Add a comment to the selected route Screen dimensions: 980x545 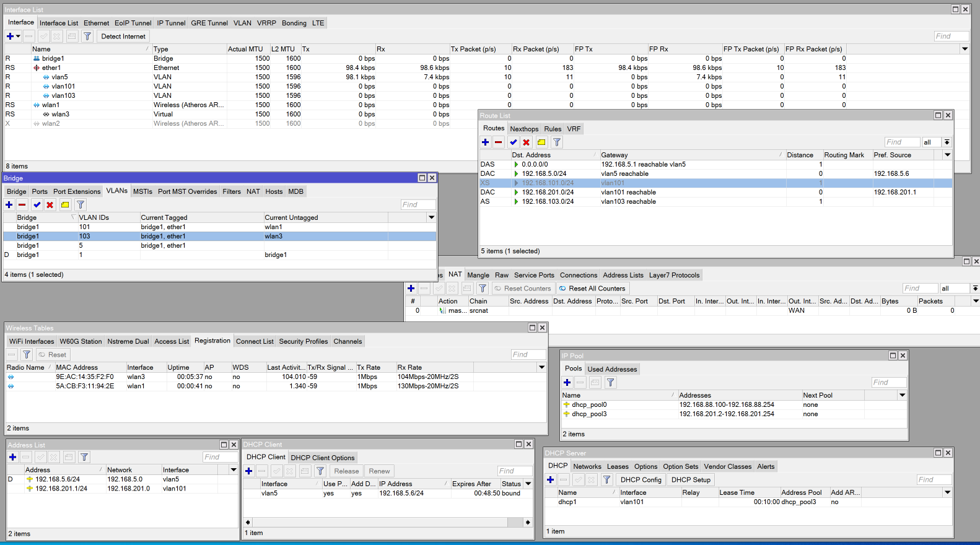(x=541, y=142)
